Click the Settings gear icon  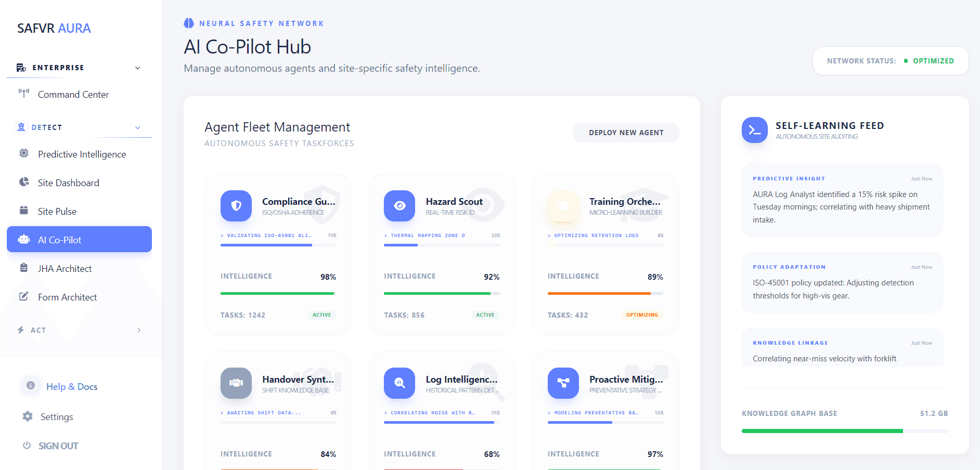[x=28, y=416]
